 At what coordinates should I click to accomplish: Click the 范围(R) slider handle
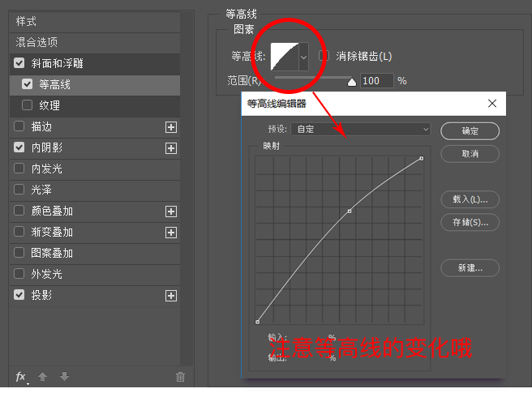pyautogui.click(x=352, y=83)
